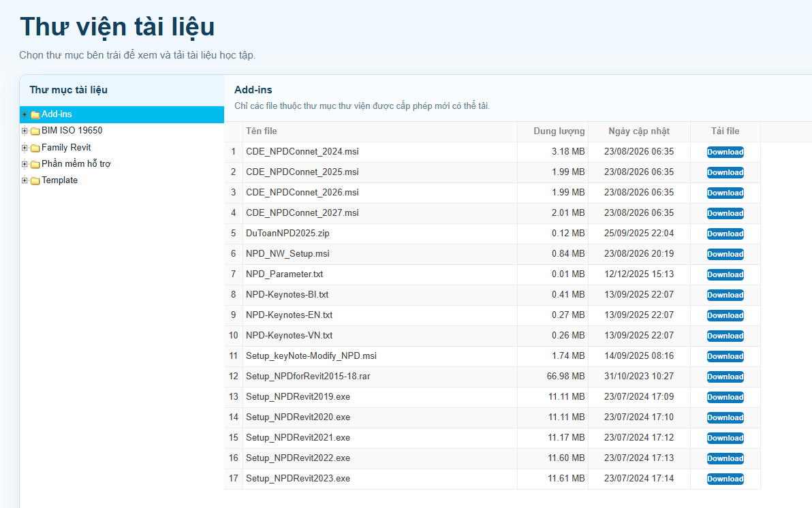Click the Ngày cập nhật column header
The image size is (812, 508).
tap(638, 131)
